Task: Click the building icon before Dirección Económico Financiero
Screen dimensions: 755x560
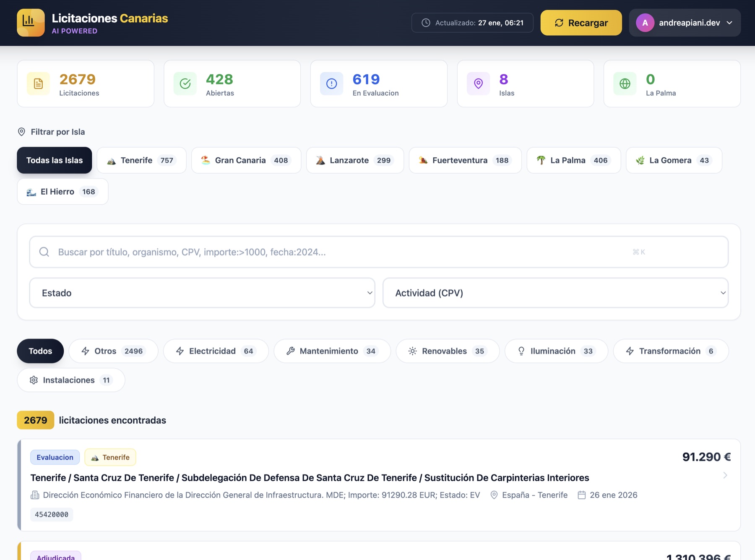Action: pos(35,495)
